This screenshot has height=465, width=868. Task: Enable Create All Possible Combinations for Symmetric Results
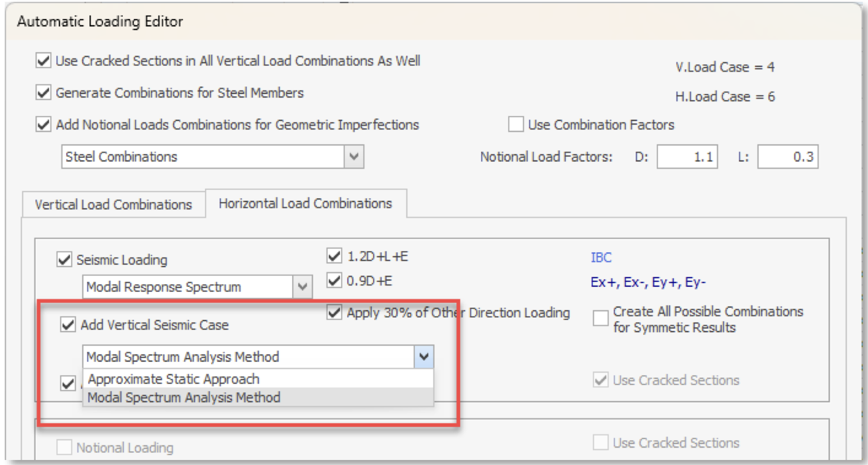coord(600,319)
